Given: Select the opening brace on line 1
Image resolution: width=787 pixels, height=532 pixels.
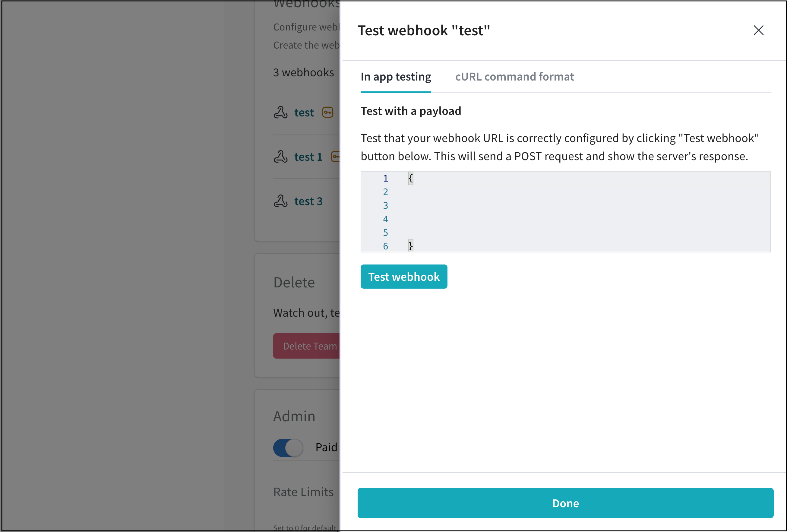Looking at the screenshot, I should [x=410, y=178].
